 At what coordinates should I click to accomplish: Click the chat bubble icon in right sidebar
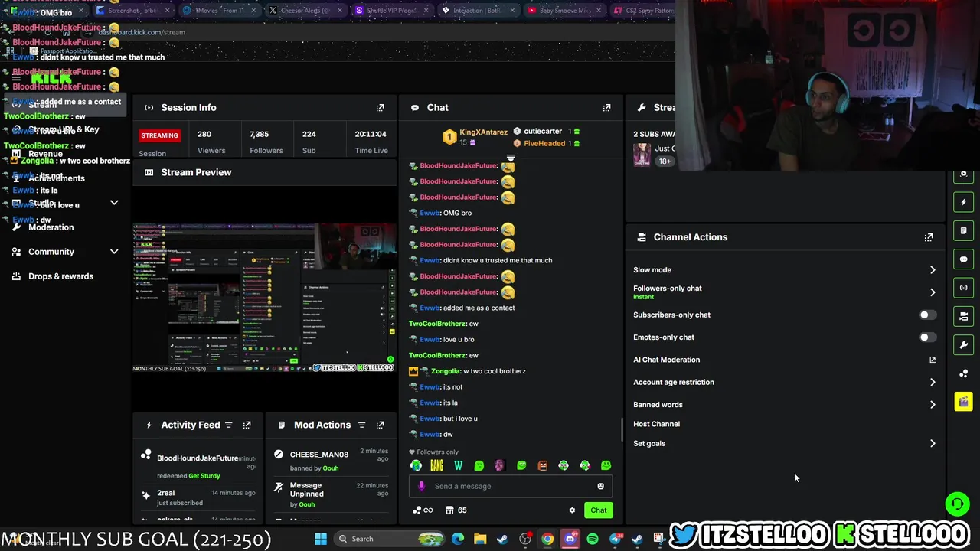tap(963, 259)
